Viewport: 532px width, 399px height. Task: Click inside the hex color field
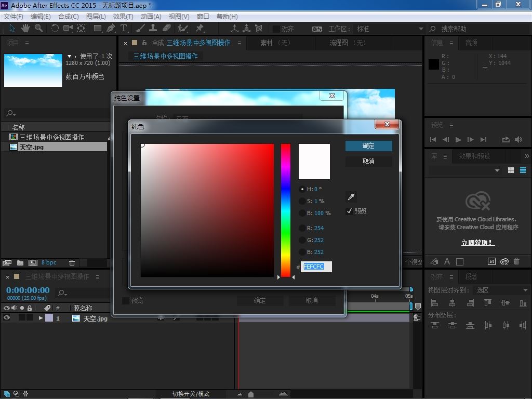click(x=316, y=267)
